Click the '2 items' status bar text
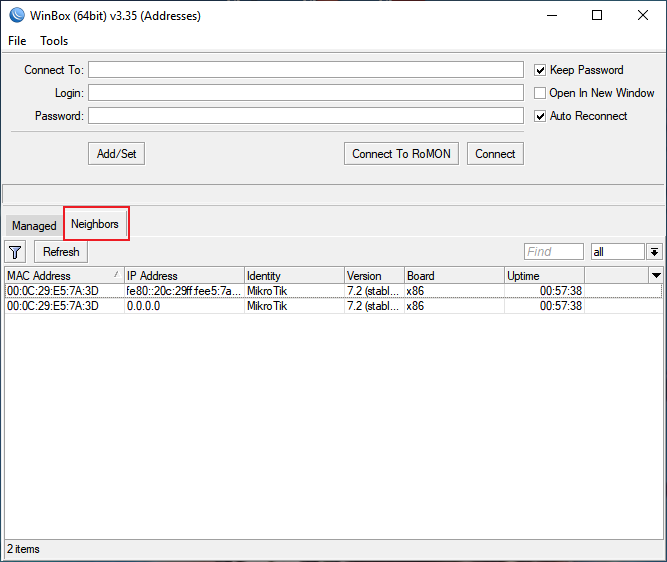Screen dimensions: 667x562 23,549
